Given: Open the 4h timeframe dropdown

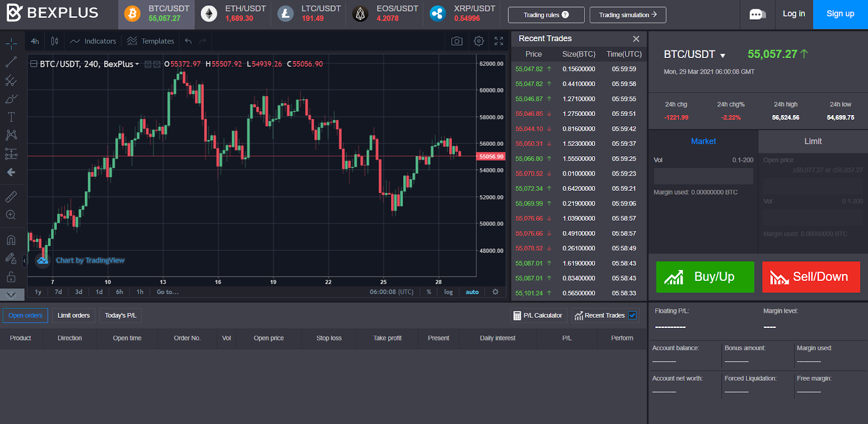Looking at the screenshot, I should (35, 41).
